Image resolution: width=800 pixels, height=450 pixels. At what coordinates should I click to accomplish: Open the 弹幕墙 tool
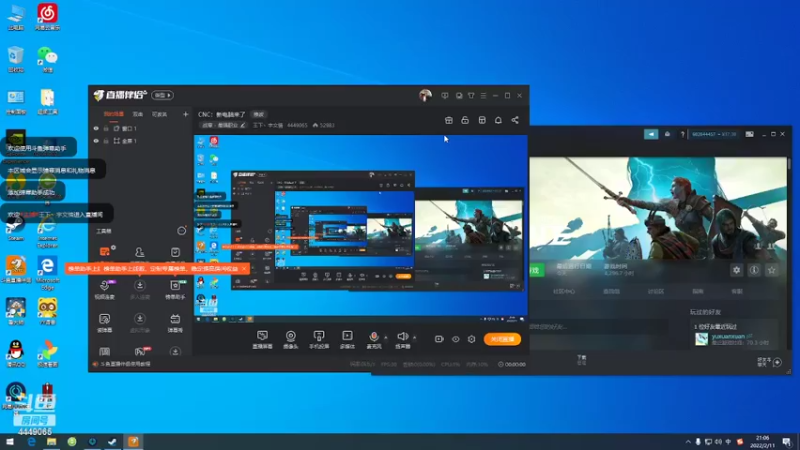pyautogui.click(x=175, y=322)
